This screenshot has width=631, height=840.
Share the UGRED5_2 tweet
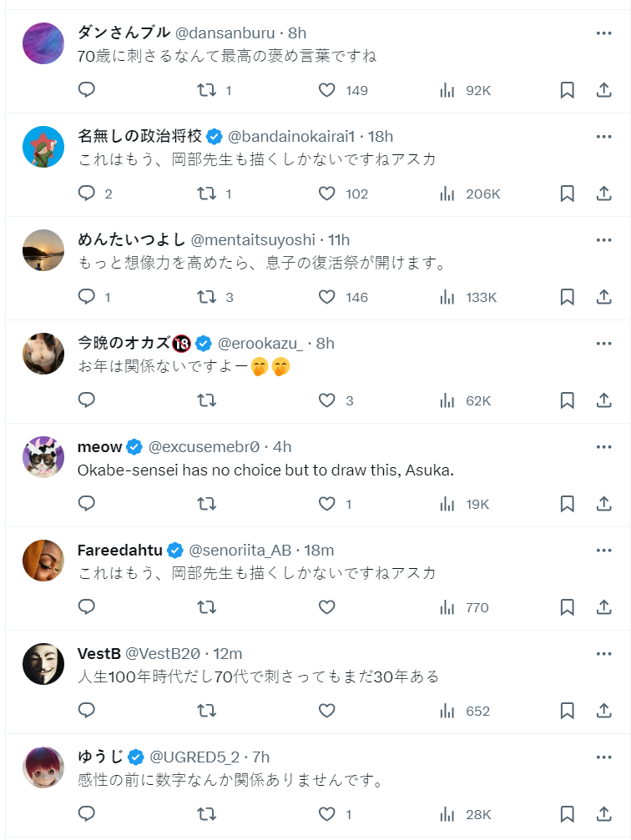point(604,814)
